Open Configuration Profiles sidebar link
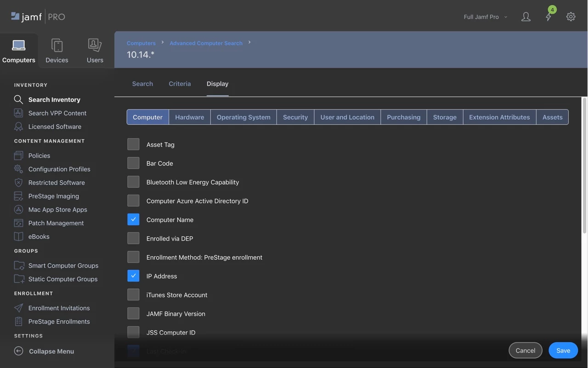 59,169
